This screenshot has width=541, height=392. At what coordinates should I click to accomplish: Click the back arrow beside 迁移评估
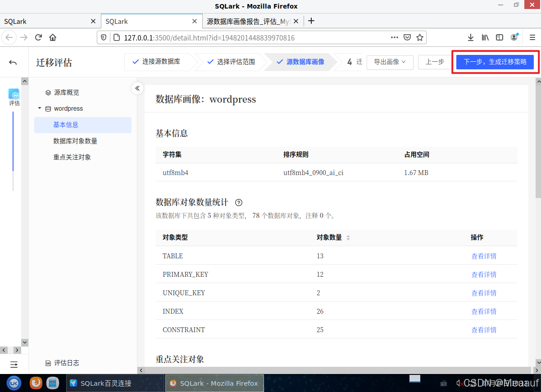click(13, 63)
